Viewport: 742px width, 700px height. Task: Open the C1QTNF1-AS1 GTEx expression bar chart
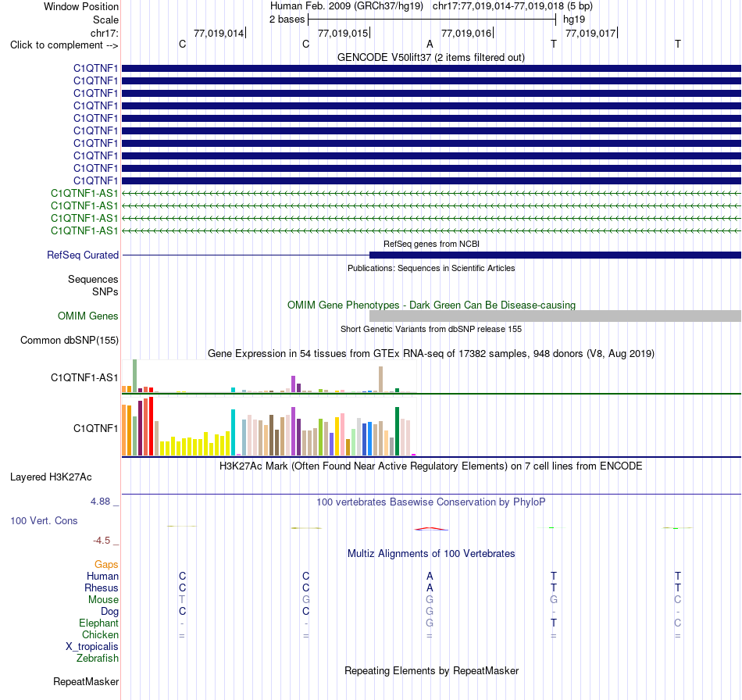click(x=269, y=377)
